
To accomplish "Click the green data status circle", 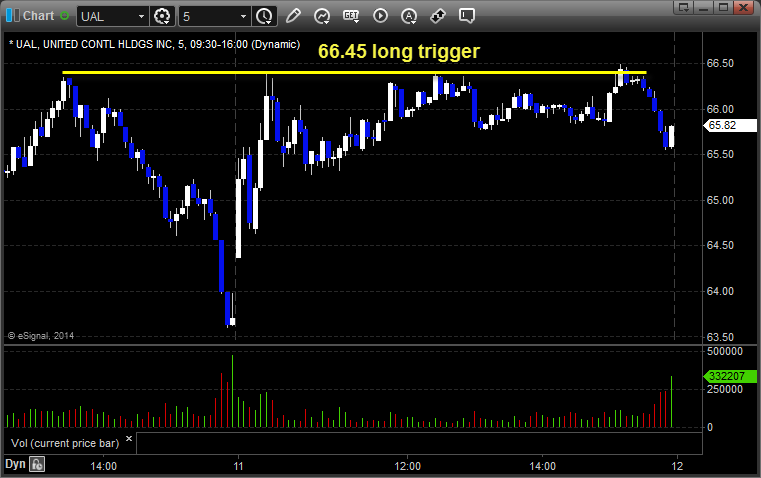I will 64,16.
